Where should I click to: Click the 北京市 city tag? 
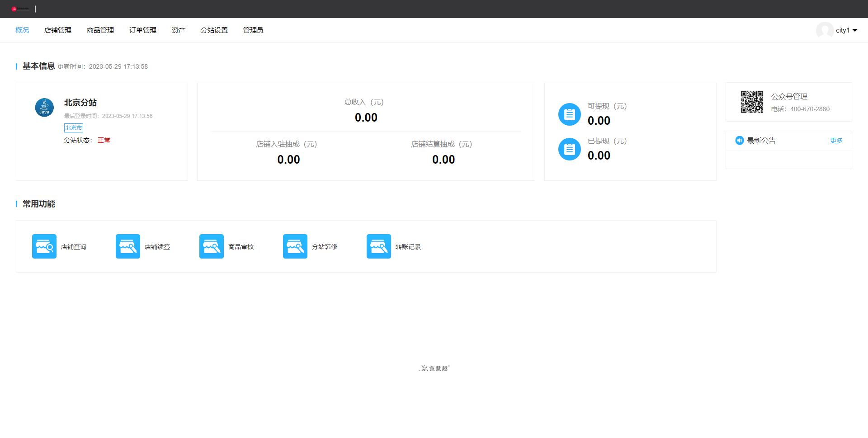click(x=74, y=128)
